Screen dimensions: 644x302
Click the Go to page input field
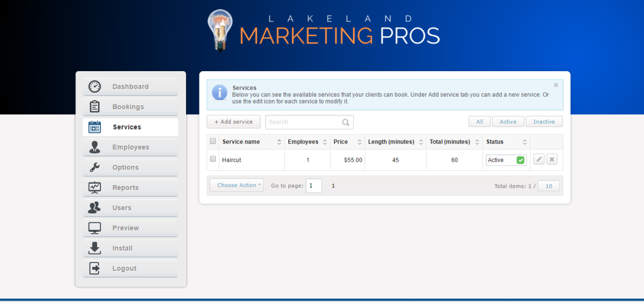coord(313,186)
